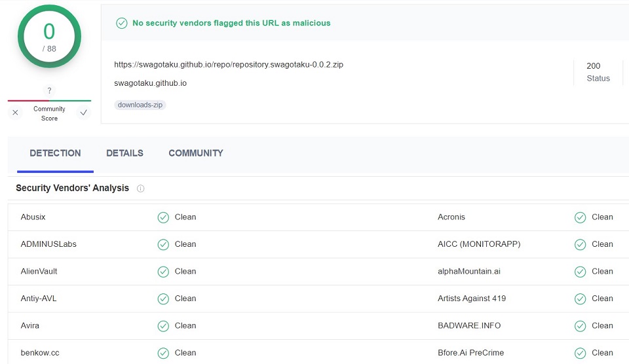The width and height of the screenshot is (629, 364).
Task: Click the 0 / 88 detection score circle
Action: click(49, 37)
